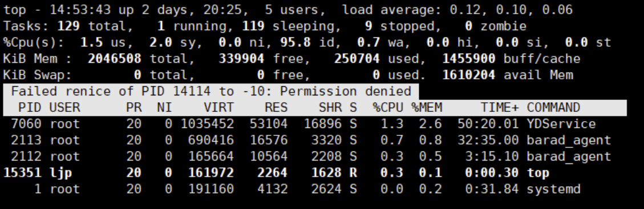Viewport: 644px width, 209px height.
Task: Click the %CPU column header
Action: (388, 108)
